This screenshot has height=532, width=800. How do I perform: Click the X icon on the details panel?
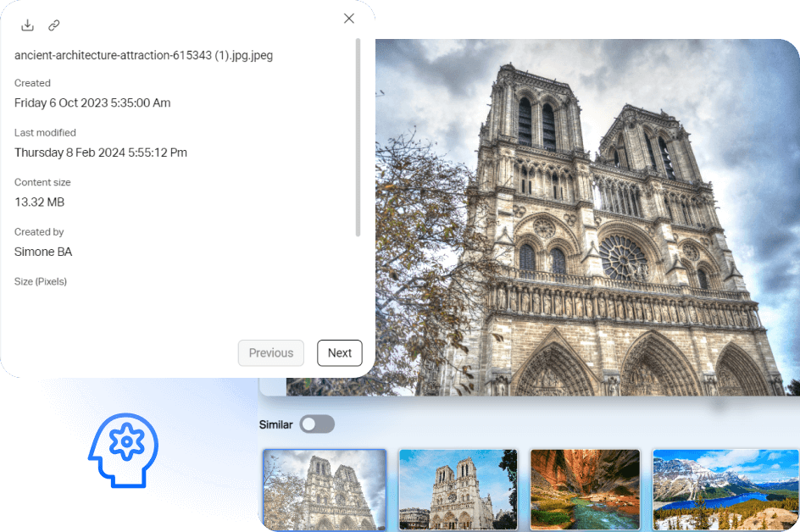(x=348, y=18)
